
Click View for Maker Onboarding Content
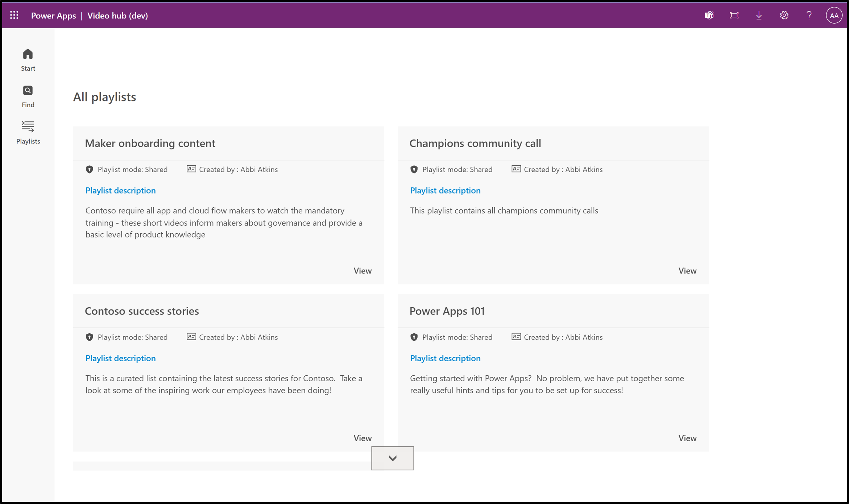tap(363, 270)
